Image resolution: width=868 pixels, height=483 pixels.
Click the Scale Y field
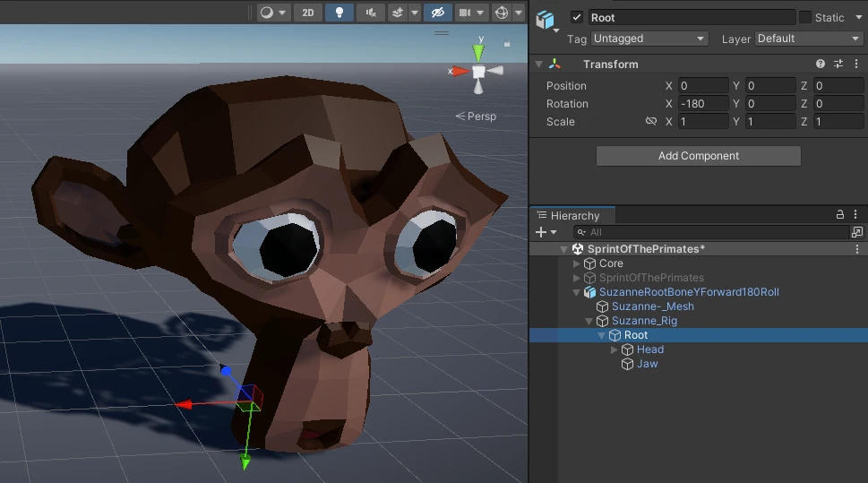tap(770, 121)
